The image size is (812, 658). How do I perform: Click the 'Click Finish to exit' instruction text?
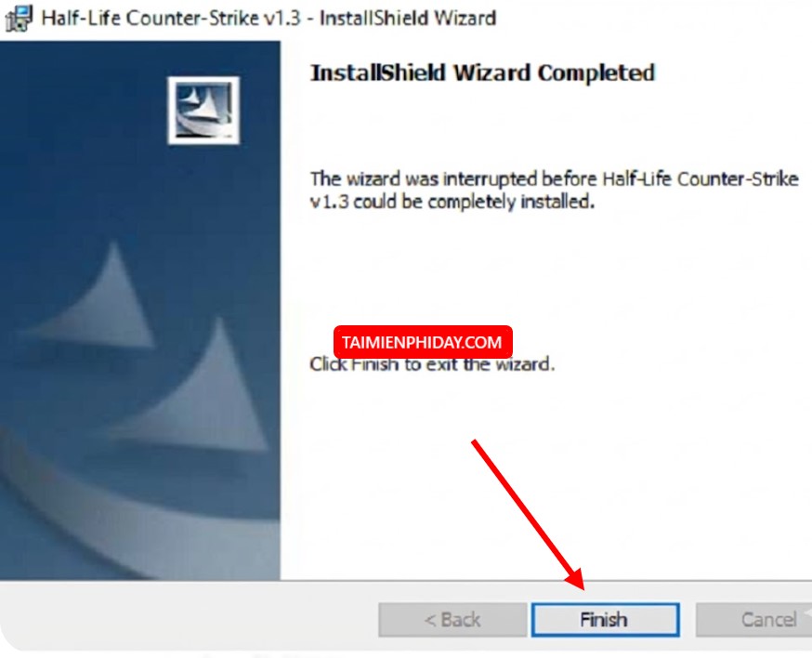click(432, 364)
